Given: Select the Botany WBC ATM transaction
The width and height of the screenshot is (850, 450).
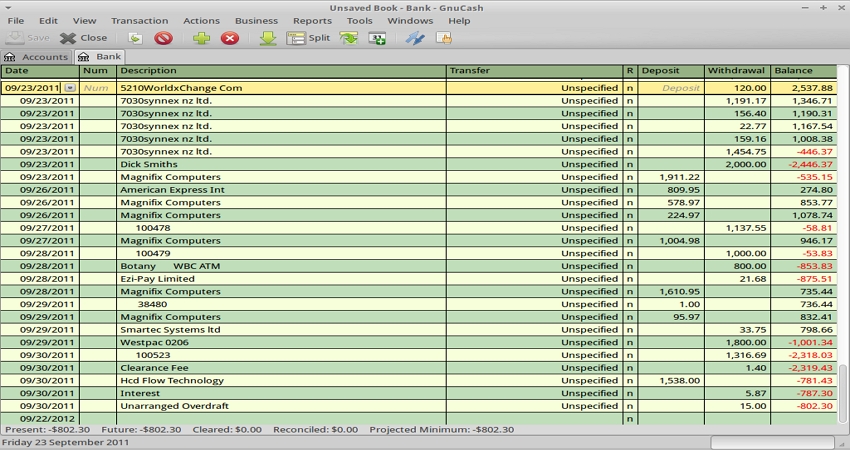Looking at the screenshot, I should pyautogui.click(x=418, y=266).
